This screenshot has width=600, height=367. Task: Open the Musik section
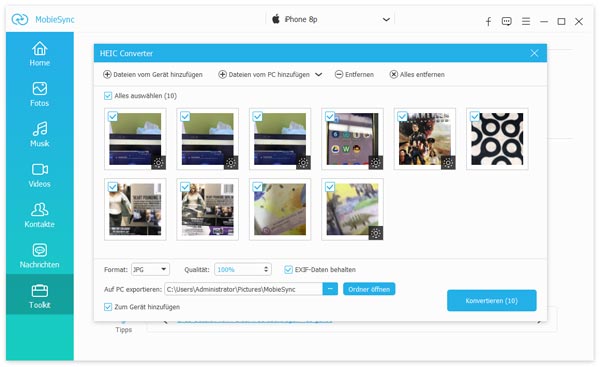coord(40,134)
